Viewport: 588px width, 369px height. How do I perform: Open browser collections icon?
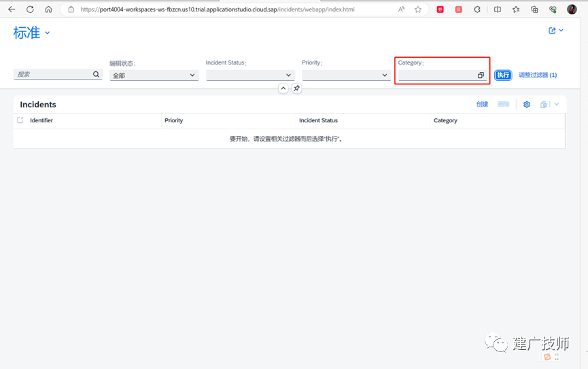click(x=534, y=10)
